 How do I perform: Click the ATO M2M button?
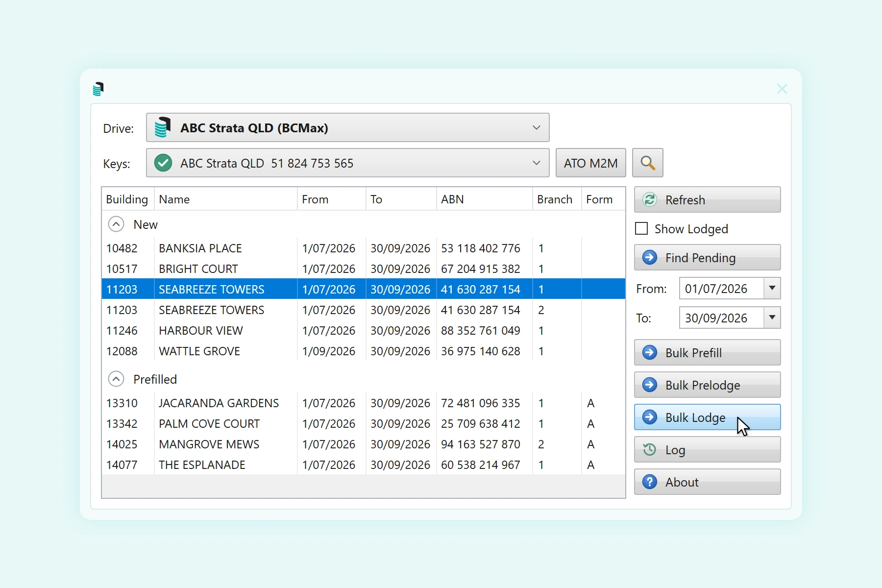[x=591, y=163]
